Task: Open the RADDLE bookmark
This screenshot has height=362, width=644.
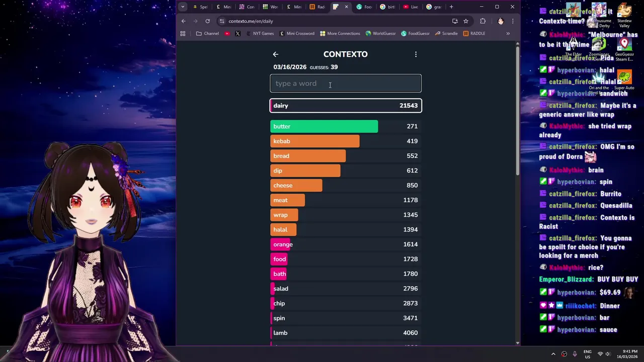Action: tap(474, 34)
